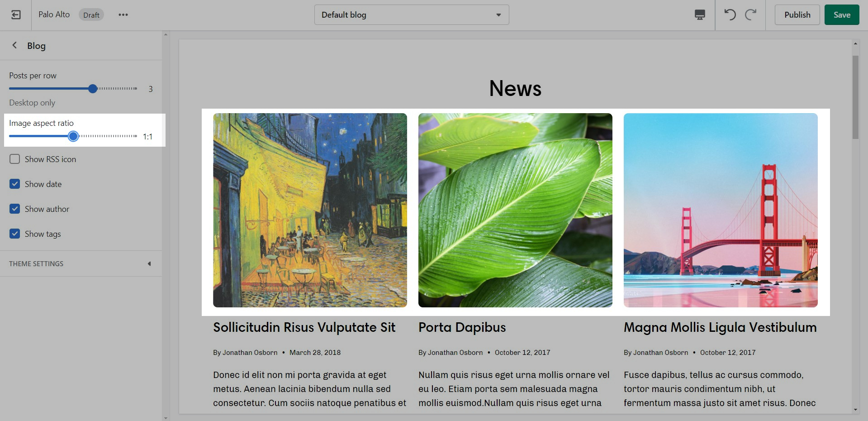868x421 pixels.
Task: Open the three-dot more actions menu
Action: 123,15
